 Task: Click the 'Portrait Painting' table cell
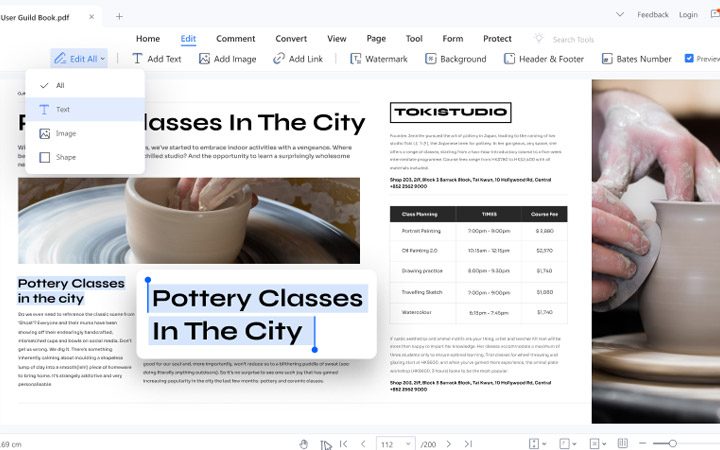tap(421, 231)
